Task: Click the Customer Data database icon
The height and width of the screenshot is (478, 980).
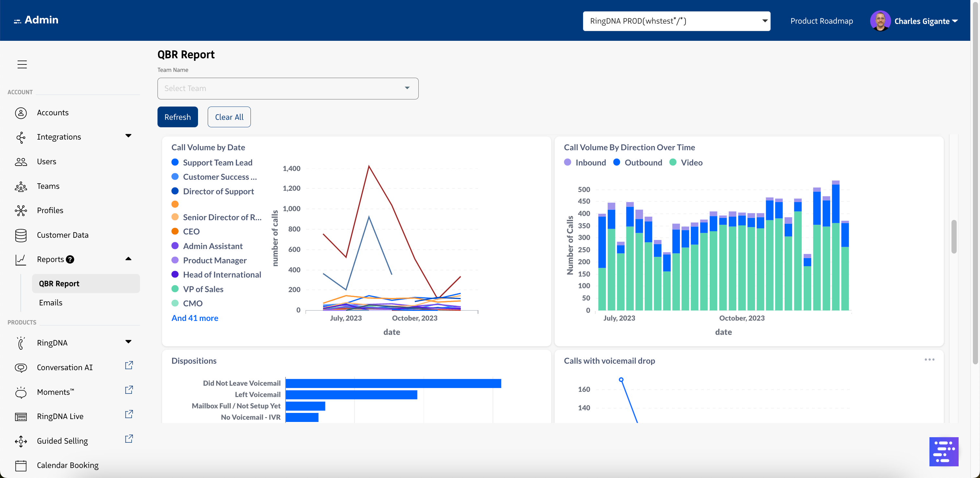Action: click(21, 235)
